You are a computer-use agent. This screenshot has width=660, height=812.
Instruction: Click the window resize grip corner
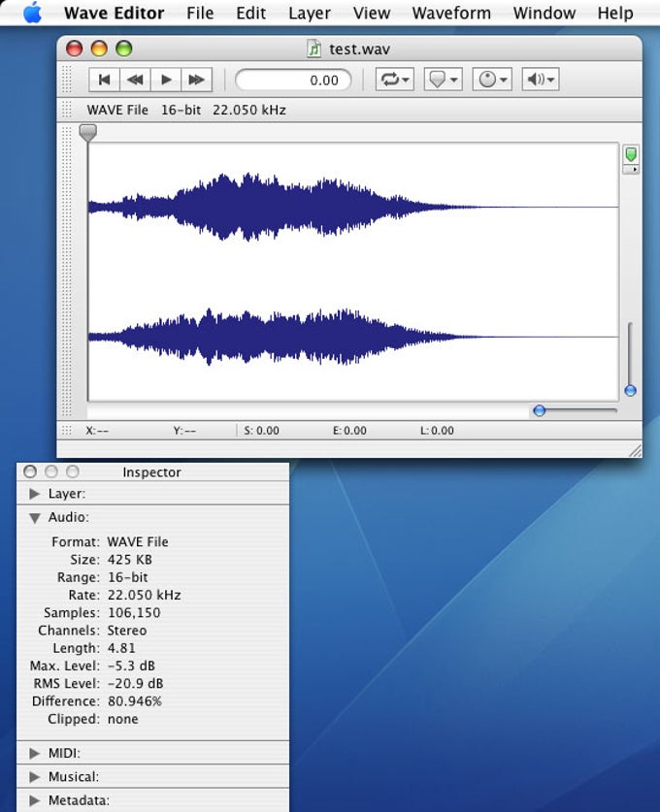click(x=635, y=450)
